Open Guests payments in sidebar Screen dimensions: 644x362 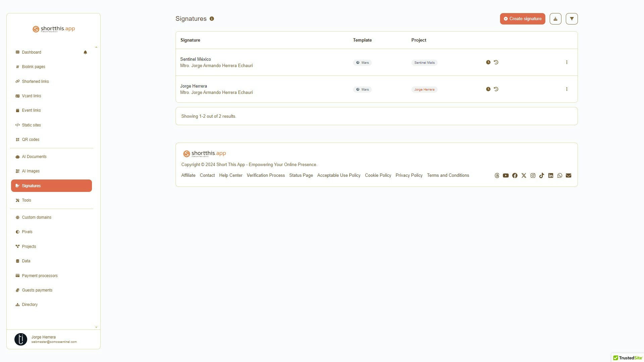(37, 290)
